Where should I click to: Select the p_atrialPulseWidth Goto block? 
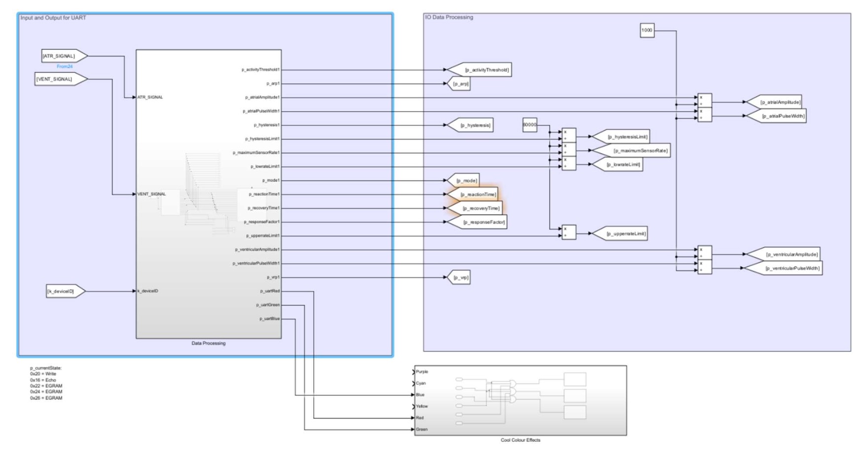[776, 116]
